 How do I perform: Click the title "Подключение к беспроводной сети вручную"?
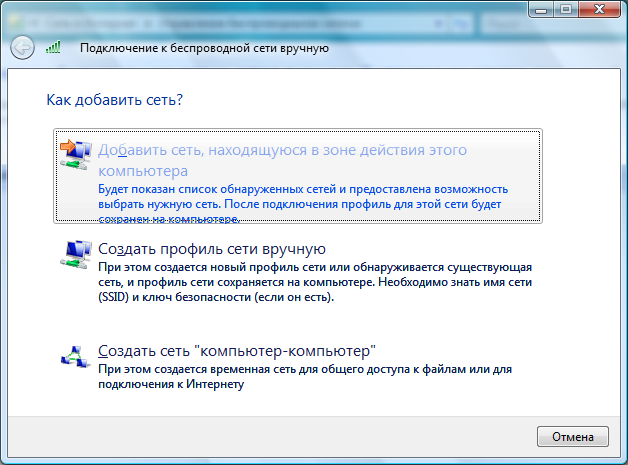203,48
